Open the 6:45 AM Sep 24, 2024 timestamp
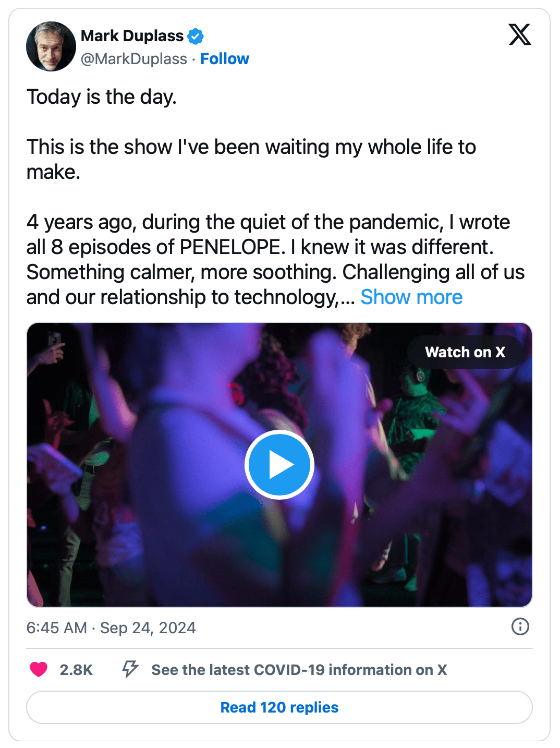Viewport: 560px width, 748px height. pyautogui.click(x=111, y=628)
